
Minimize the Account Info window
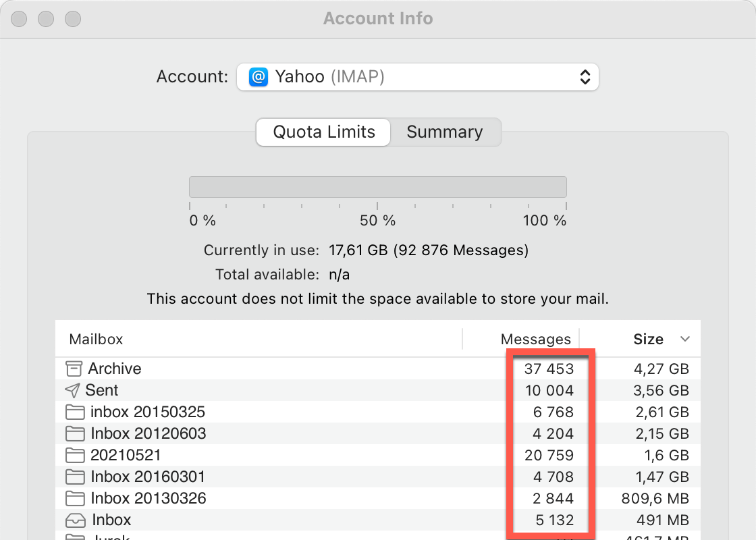pyautogui.click(x=46, y=18)
